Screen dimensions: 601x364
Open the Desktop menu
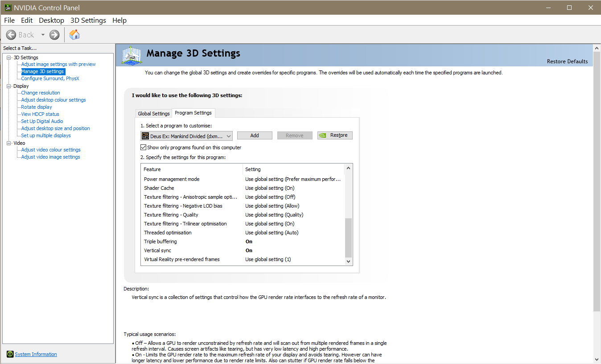click(x=51, y=20)
